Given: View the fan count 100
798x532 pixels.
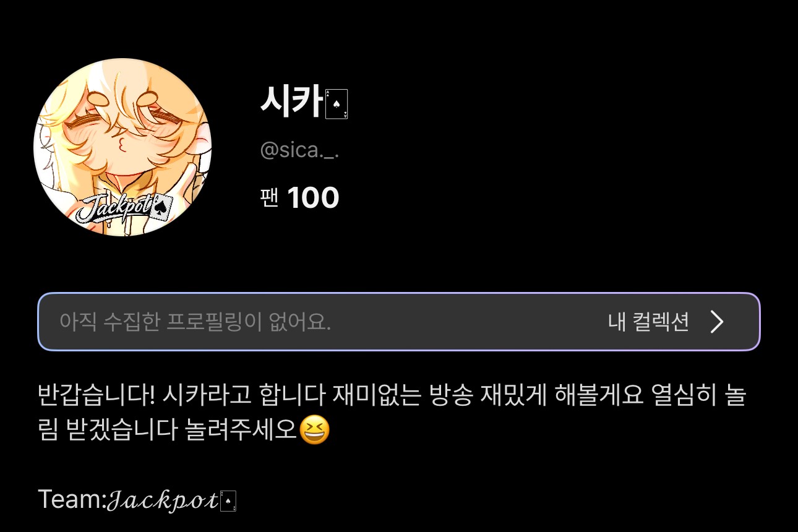Looking at the screenshot, I should click(313, 199).
